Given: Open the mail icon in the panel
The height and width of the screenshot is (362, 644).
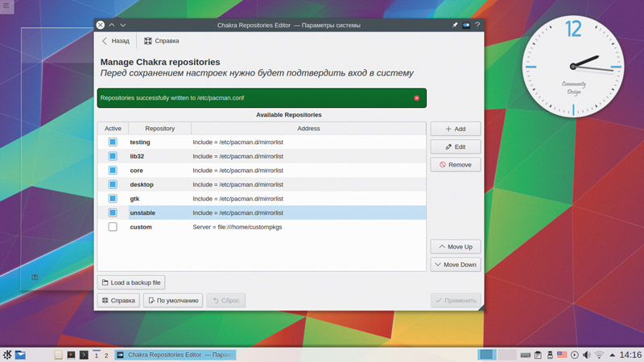Looking at the screenshot, I should [x=21, y=355].
